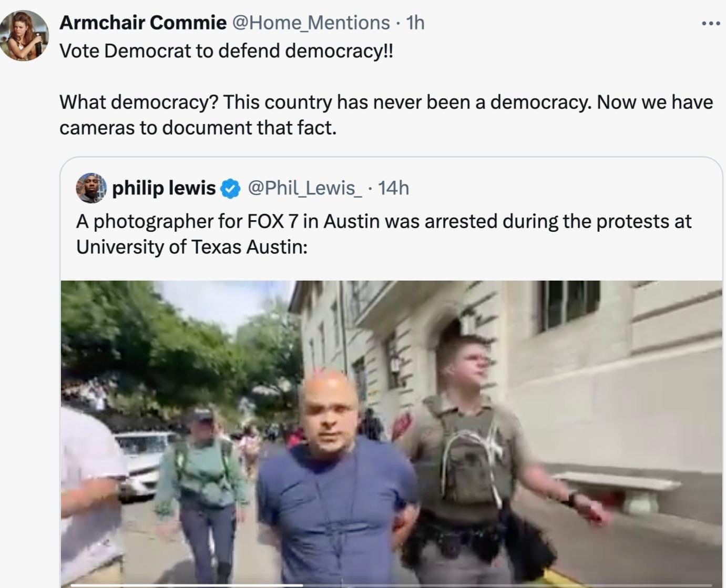
Task: Open quoted tweet text about FOX 7 photographer
Action: click(x=384, y=234)
